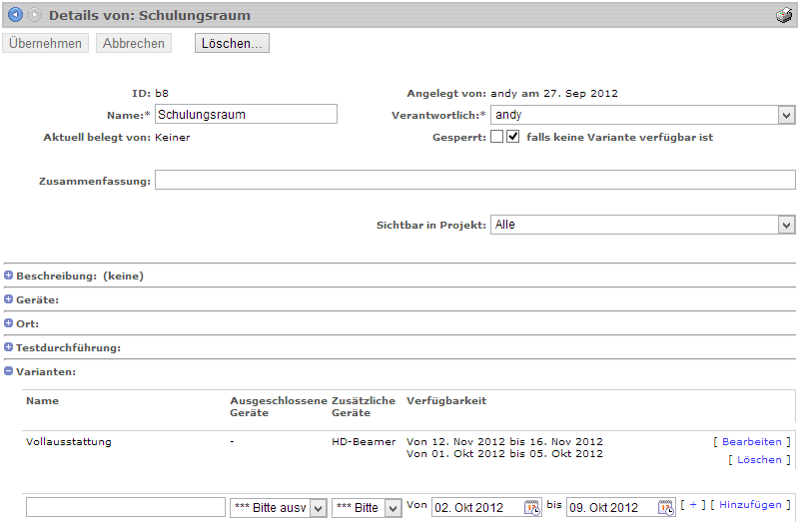
Task: Uncheck 'falls keine Variante verfügbar ist' checkbox
Action: click(x=513, y=138)
